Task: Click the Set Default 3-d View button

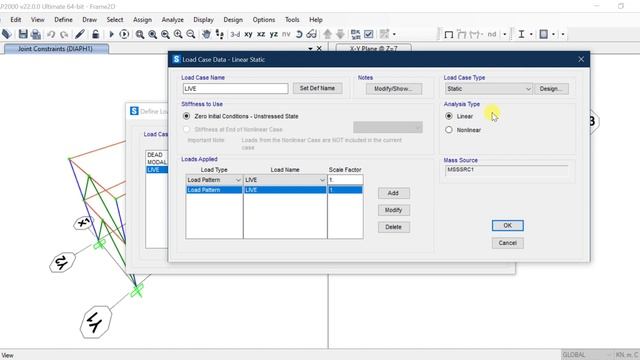Action: pyautogui.click(x=235, y=34)
